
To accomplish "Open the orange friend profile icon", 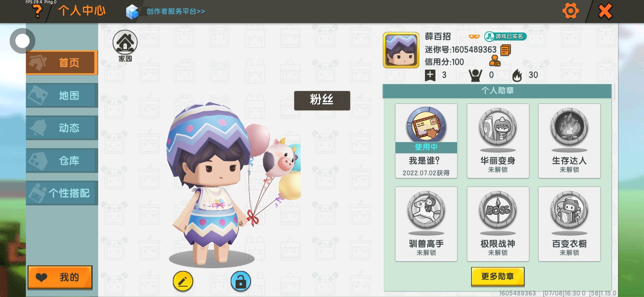I will pos(495,61).
